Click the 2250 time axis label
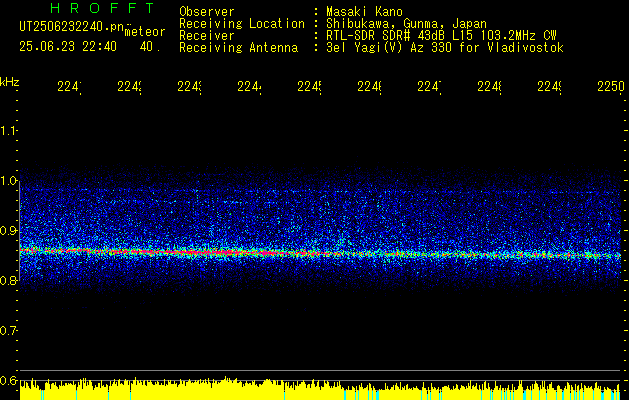 click(x=611, y=86)
